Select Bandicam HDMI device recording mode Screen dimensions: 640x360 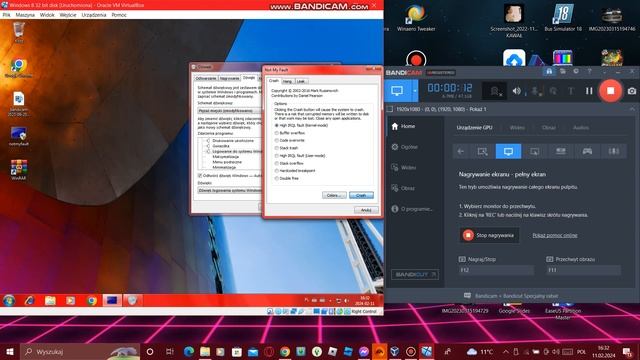click(x=561, y=151)
